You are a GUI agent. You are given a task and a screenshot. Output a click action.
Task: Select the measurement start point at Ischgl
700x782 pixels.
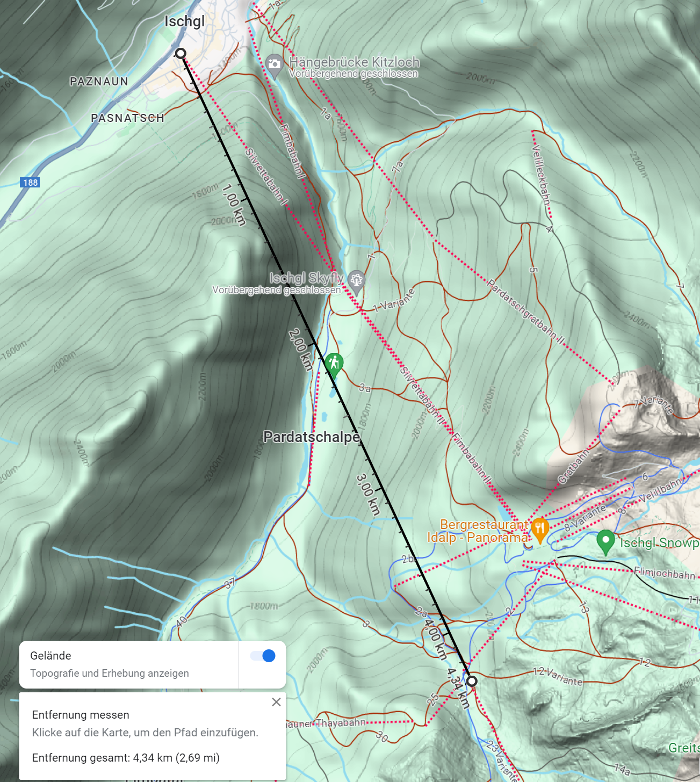click(x=181, y=53)
